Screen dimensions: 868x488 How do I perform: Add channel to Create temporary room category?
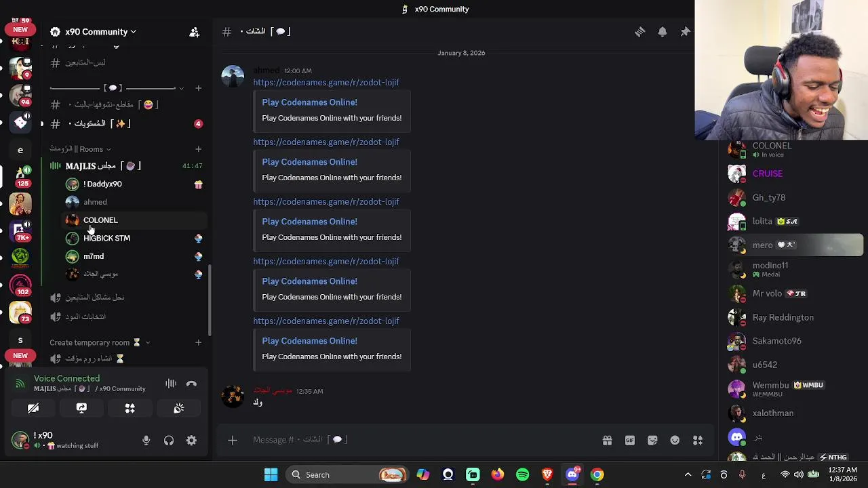click(x=198, y=343)
